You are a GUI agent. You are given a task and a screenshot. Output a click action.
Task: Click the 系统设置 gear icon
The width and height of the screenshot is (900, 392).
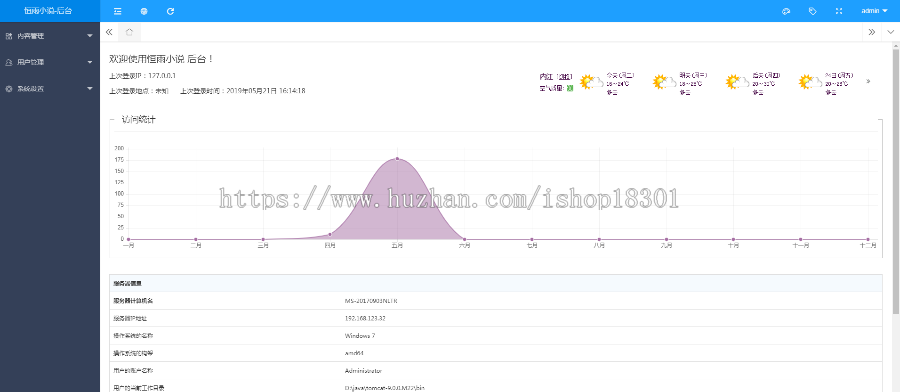point(9,89)
